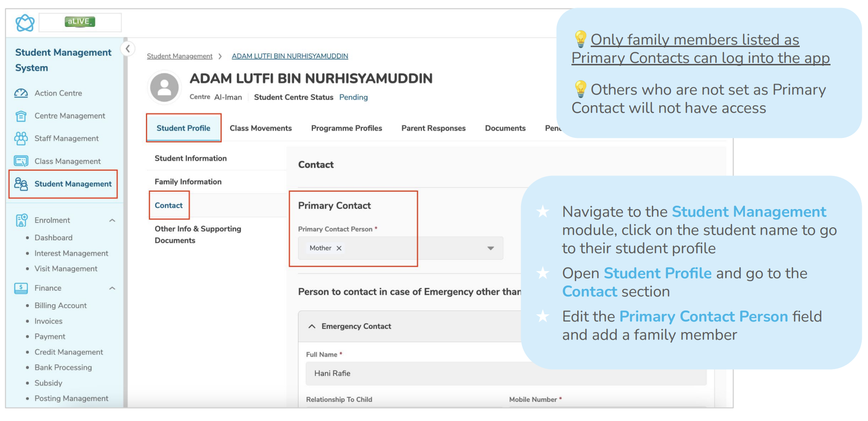This screenshot has height=421, width=868.
Task: Click the Centre Management building icon
Action: 21,116
